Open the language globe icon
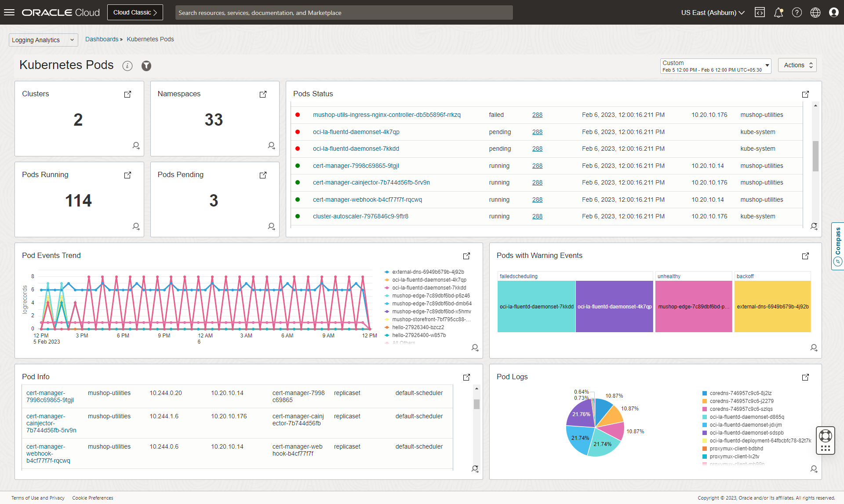844x504 pixels. pos(815,12)
